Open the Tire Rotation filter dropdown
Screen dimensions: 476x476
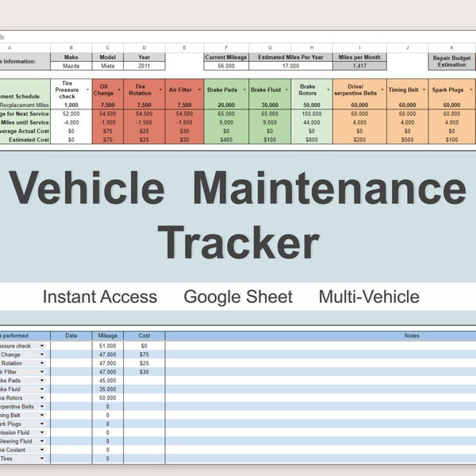pyautogui.click(x=161, y=90)
